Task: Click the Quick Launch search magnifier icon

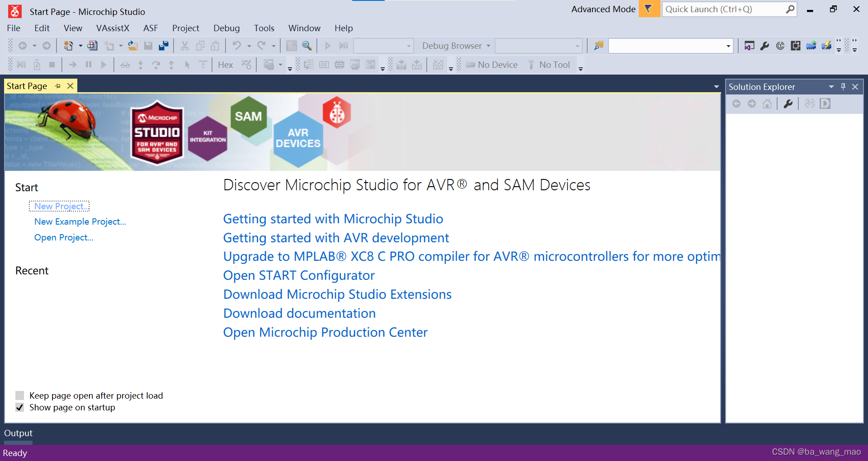Action: [x=790, y=9]
